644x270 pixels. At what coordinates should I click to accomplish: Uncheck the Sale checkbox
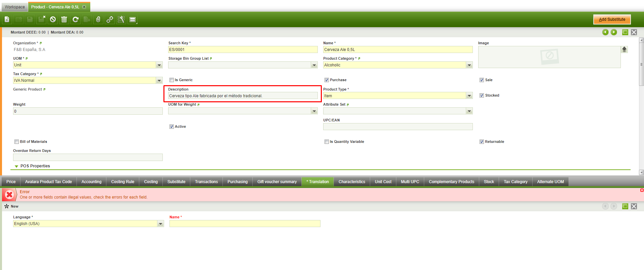(482, 80)
